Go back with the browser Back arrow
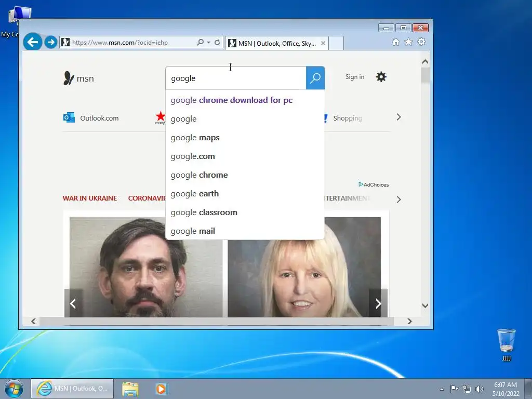This screenshot has width=532, height=399. 33,42
